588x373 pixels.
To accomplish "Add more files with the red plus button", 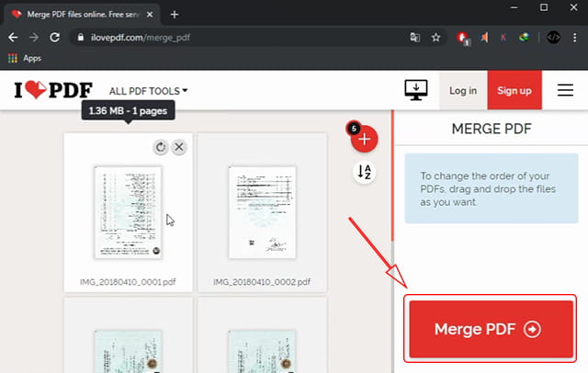I will (364, 139).
